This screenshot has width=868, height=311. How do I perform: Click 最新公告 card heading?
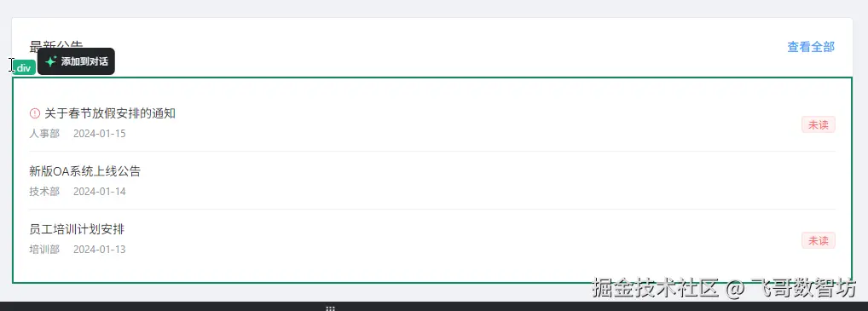pos(56,45)
